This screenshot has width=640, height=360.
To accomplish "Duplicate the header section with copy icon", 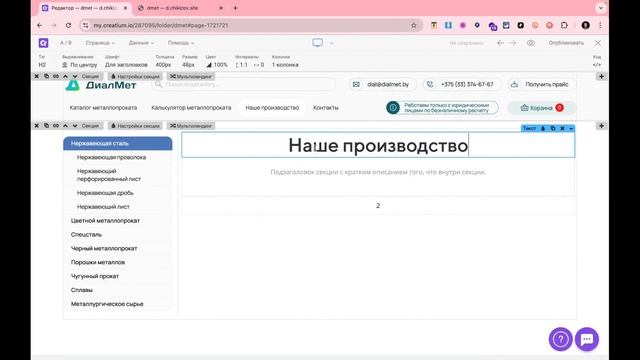I will 46,76.
